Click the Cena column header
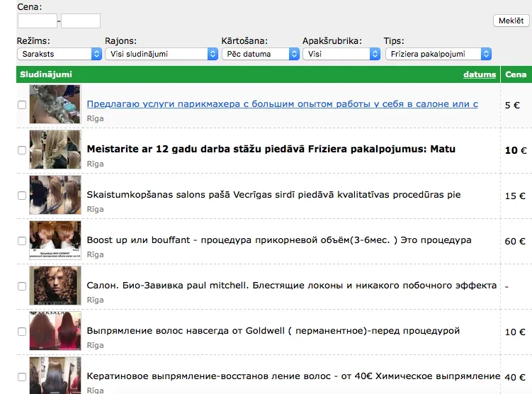This screenshot has height=394, width=532. (516, 74)
